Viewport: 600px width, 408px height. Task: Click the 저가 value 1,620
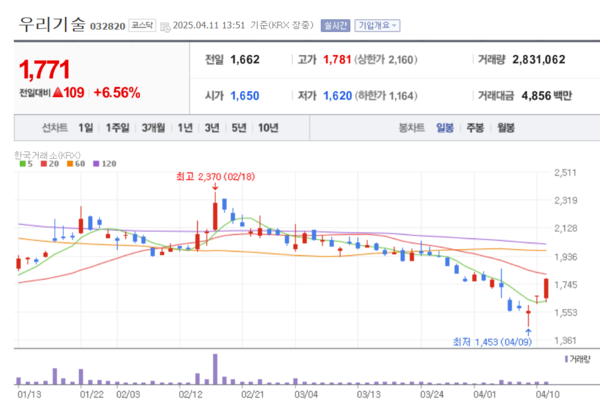338,96
